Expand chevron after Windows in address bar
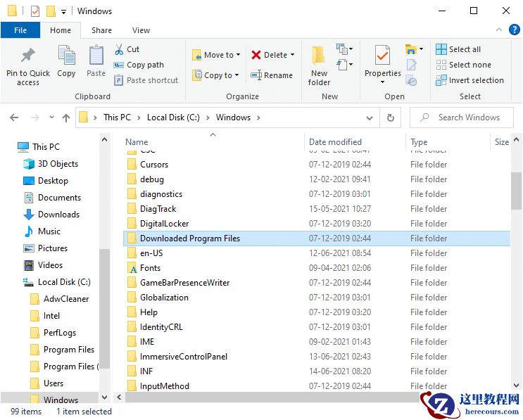 tap(258, 117)
